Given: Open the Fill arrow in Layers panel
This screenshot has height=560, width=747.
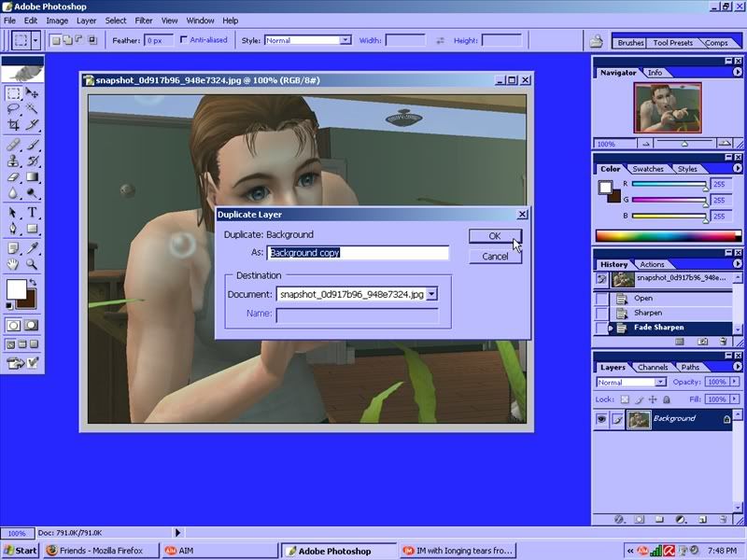Looking at the screenshot, I should tap(734, 399).
